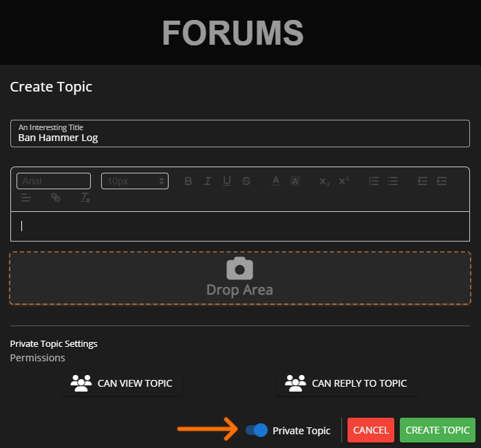This screenshot has height=448, width=481.
Task: Insert a bulleted list
Action: click(x=393, y=181)
